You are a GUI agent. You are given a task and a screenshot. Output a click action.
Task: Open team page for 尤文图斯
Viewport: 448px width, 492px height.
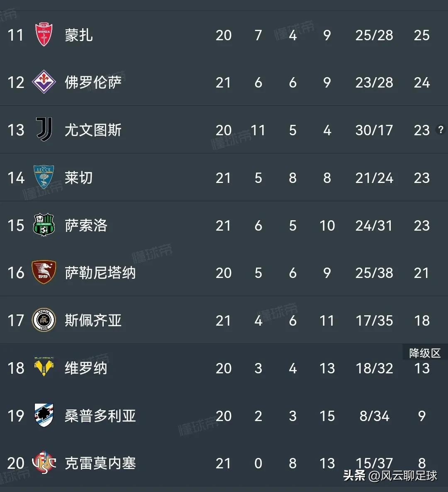coord(93,130)
